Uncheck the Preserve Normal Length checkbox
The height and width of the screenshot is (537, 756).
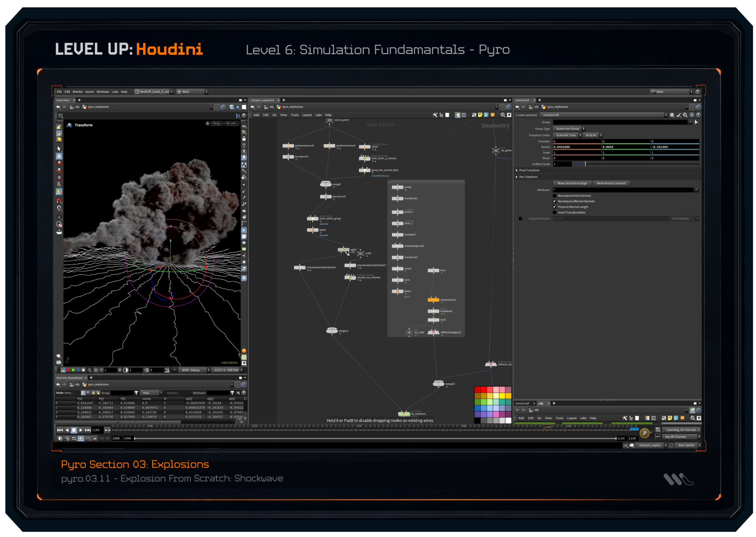pyautogui.click(x=555, y=207)
